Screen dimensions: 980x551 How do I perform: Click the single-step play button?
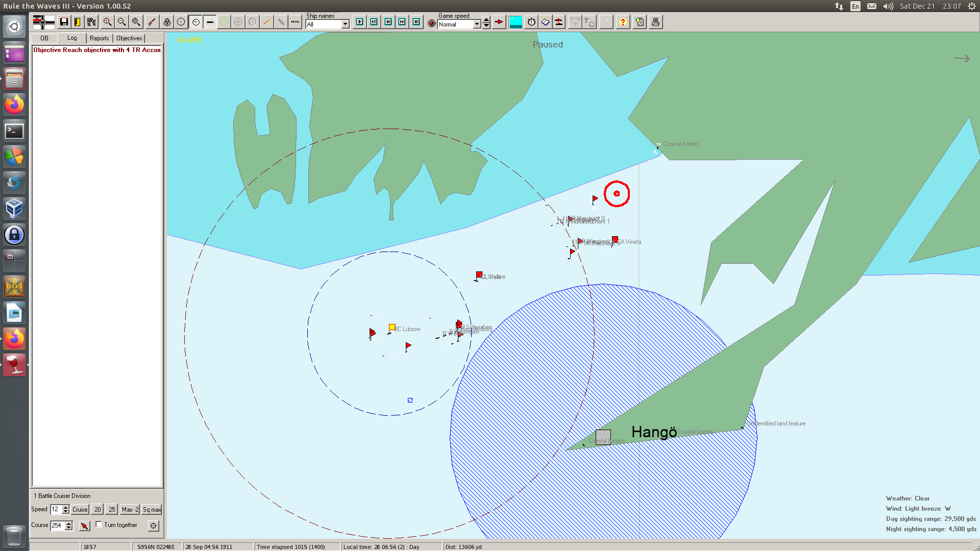point(360,22)
